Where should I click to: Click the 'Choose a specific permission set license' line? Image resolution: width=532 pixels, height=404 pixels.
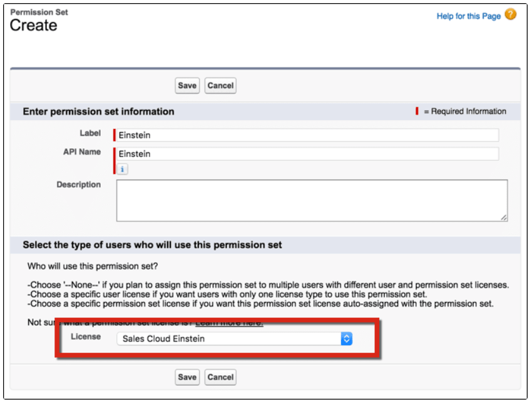pyautogui.click(x=260, y=303)
